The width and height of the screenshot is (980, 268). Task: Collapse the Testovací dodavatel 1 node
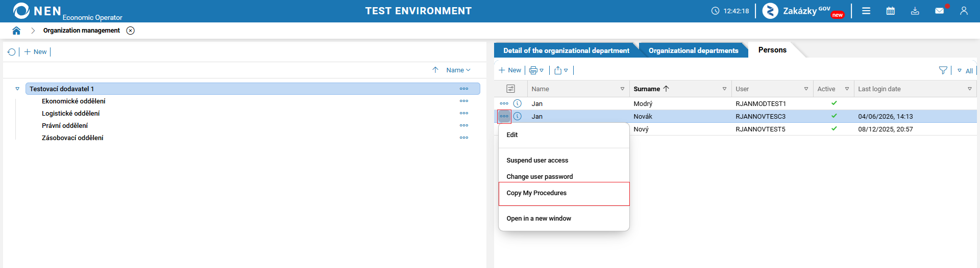click(x=17, y=89)
